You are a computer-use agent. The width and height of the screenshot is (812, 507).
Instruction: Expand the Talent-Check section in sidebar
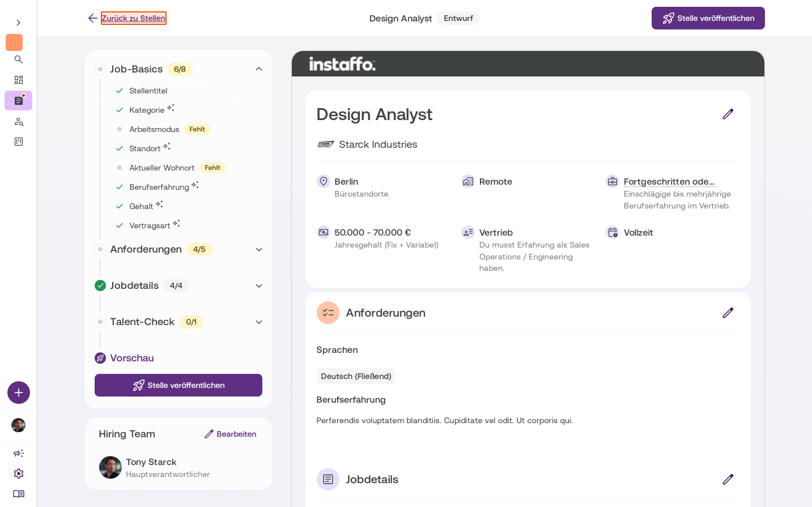tap(259, 322)
